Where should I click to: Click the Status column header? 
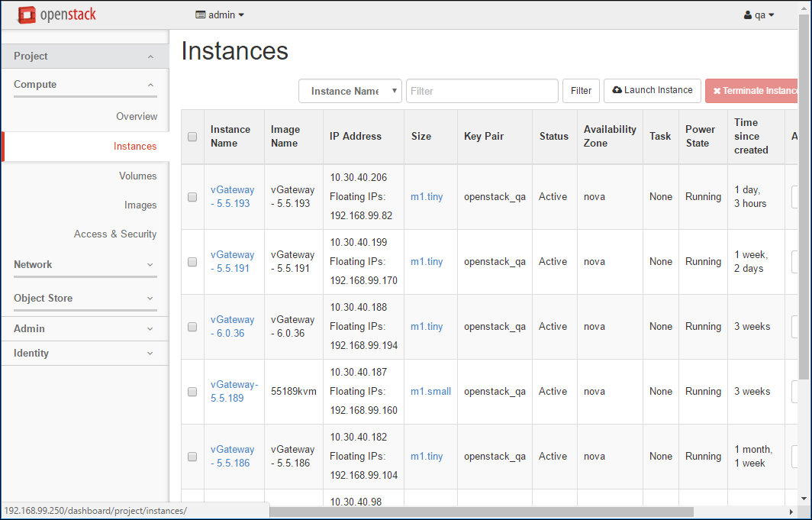pyautogui.click(x=553, y=136)
